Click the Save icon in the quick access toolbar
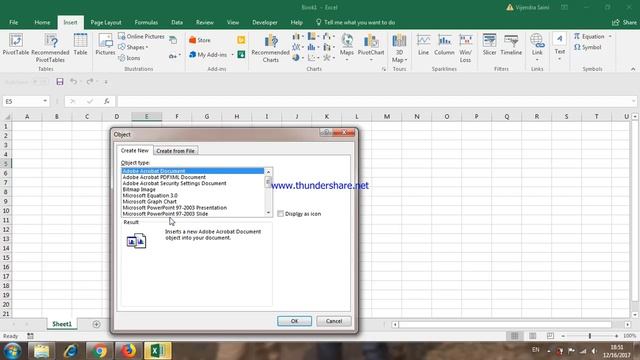Image resolution: width=640 pixels, height=360 pixels. click(60, 82)
